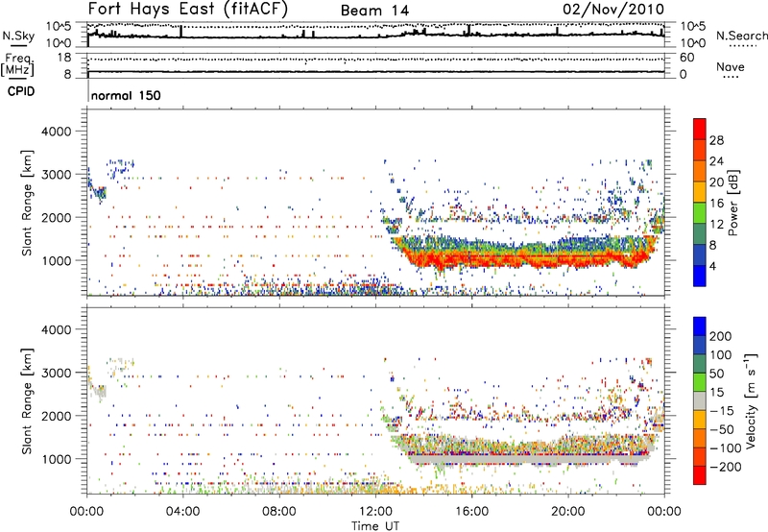Click the power panel 'Slant Range [km]' label
This screenshot has height=532, width=768.
[28, 203]
